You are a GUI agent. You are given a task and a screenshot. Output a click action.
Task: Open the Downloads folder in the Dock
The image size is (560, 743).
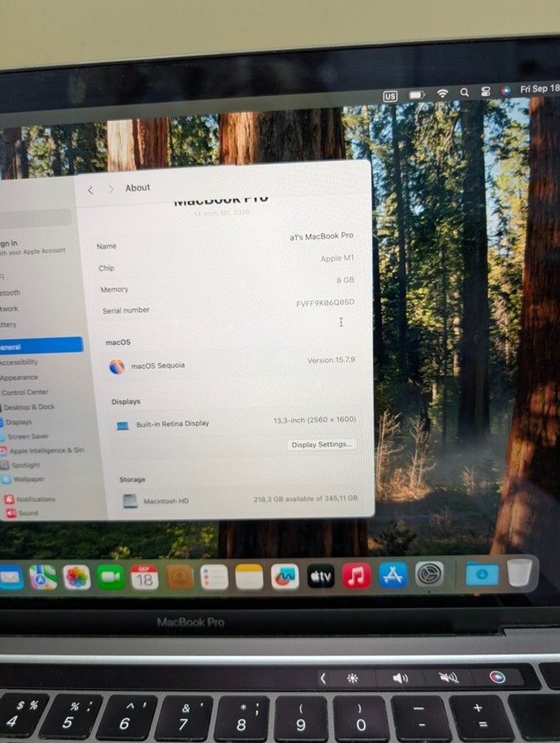[x=482, y=573]
